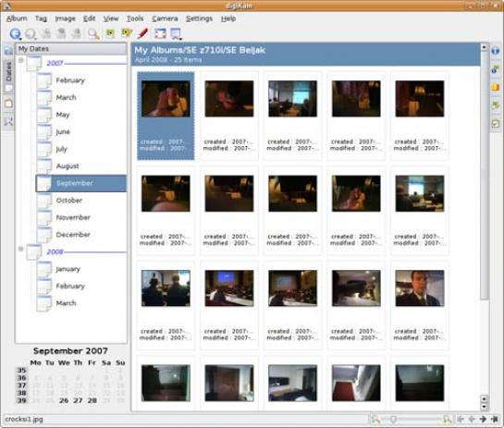
Task: Open the View menu
Action: 111,18
